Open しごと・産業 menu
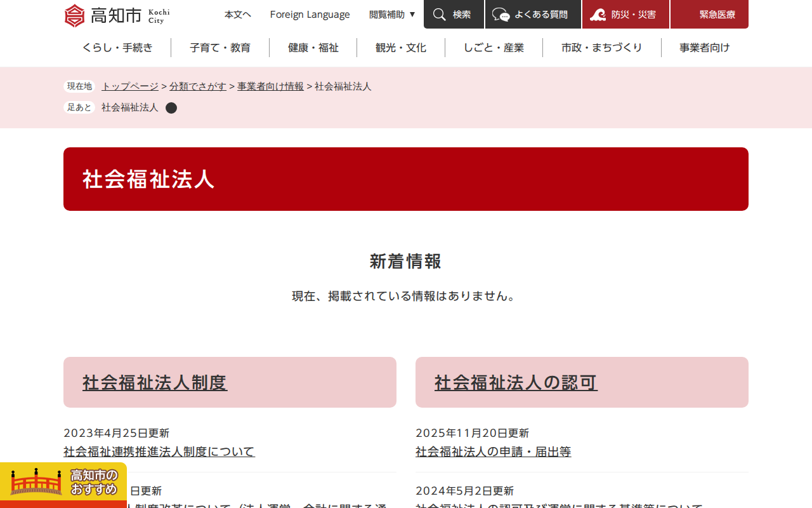This screenshot has height=508, width=812. [494, 48]
